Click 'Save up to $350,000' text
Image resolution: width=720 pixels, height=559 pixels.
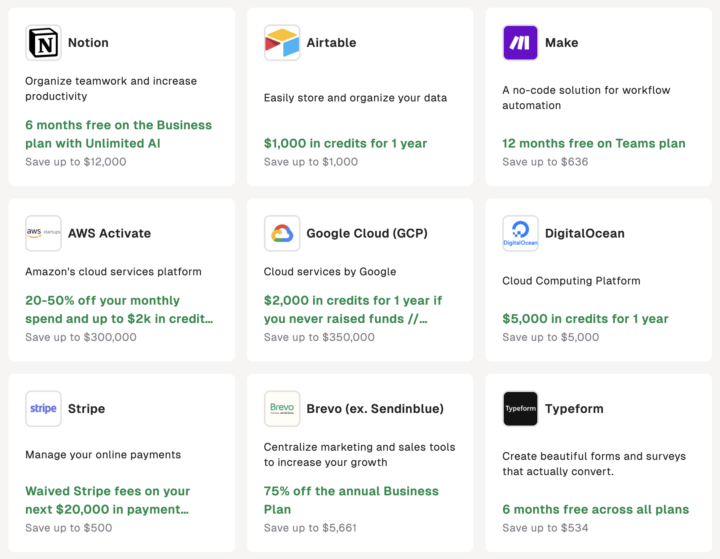(x=319, y=337)
